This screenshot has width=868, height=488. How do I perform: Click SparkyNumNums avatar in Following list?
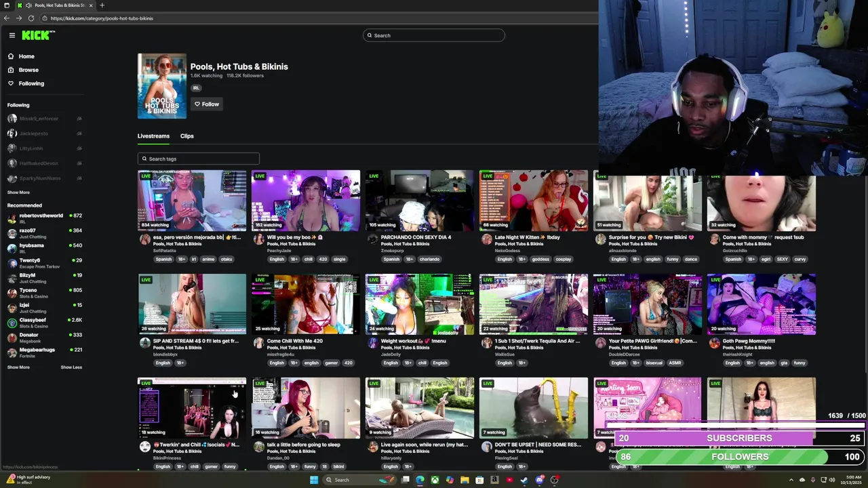click(x=12, y=178)
